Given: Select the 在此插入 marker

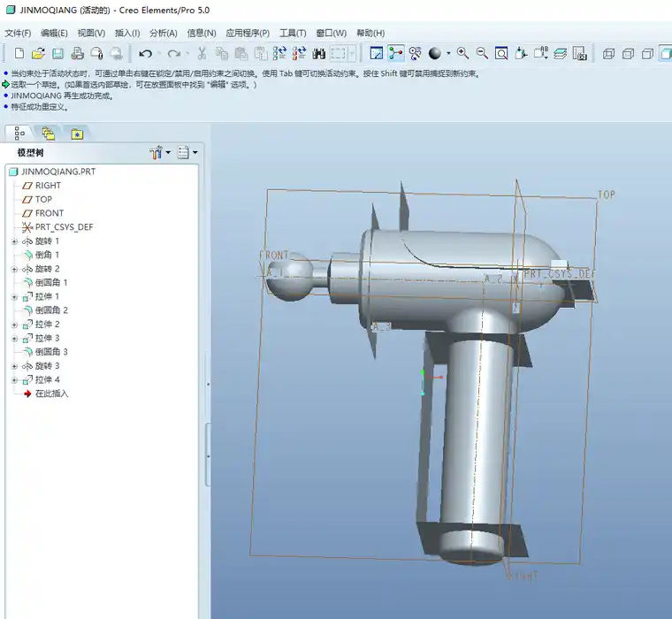Looking at the screenshot, I should click(x=46, y=394).
